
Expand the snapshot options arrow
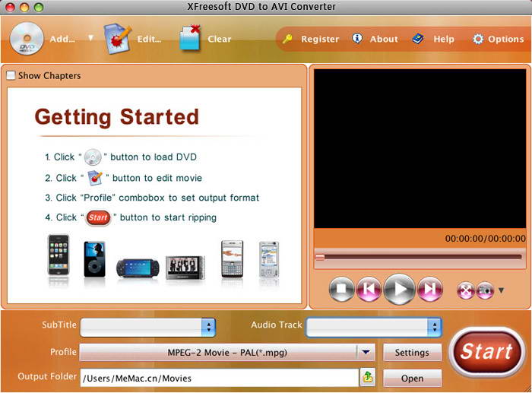[x=501, y=290]
